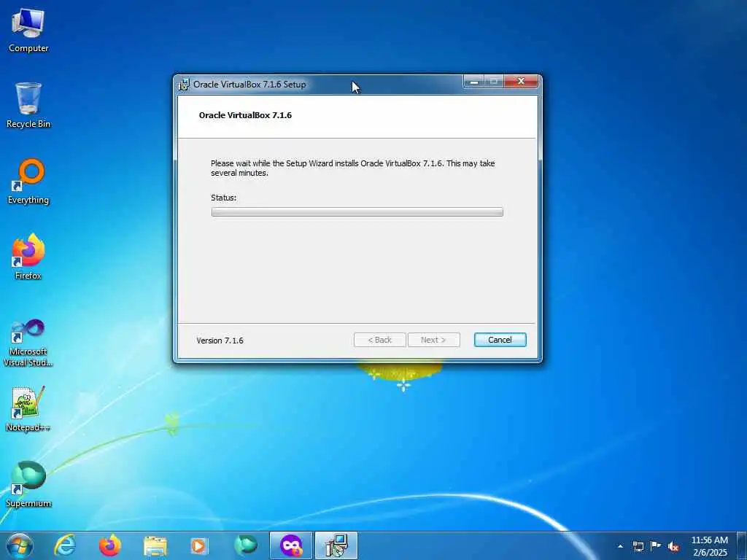Image resolution: width=747 pixels, height=560 pixels.
Task: Launch Windows Media Player taskbar icon
Action: click(199, 545)
